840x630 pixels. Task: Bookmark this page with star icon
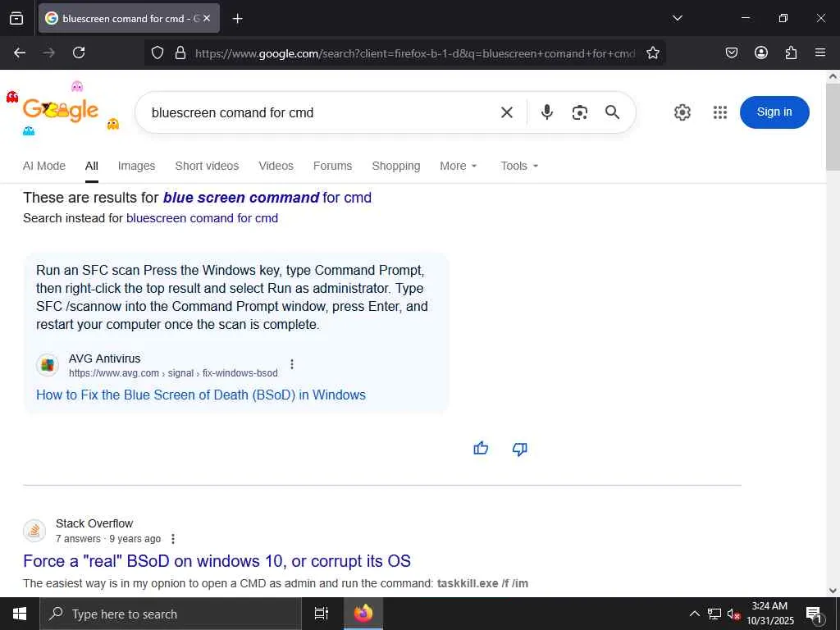[x=652, y=52]
